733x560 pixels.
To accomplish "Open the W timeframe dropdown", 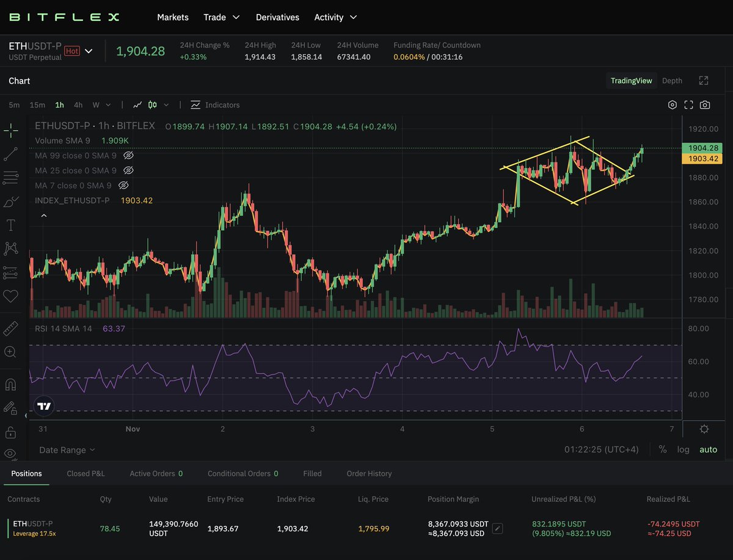I will pyautogui.click(x=101, y=105).
